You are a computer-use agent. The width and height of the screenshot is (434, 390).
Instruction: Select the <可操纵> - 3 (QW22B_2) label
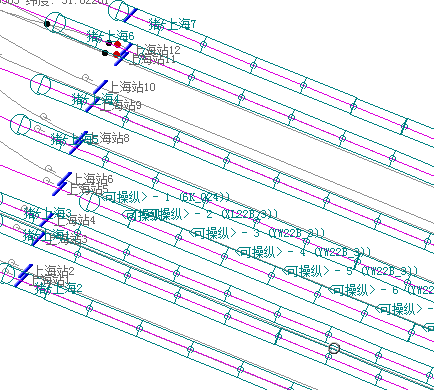tap(257, 233)
